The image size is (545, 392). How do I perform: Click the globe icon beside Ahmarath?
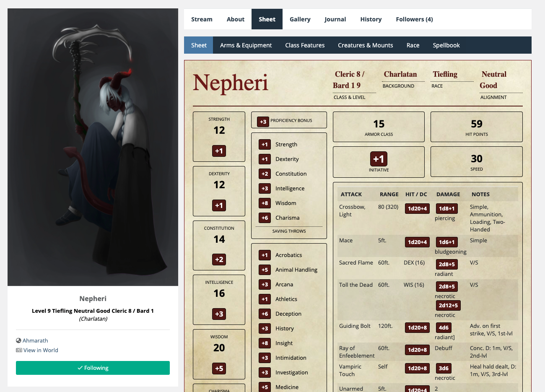pos(18,340)
